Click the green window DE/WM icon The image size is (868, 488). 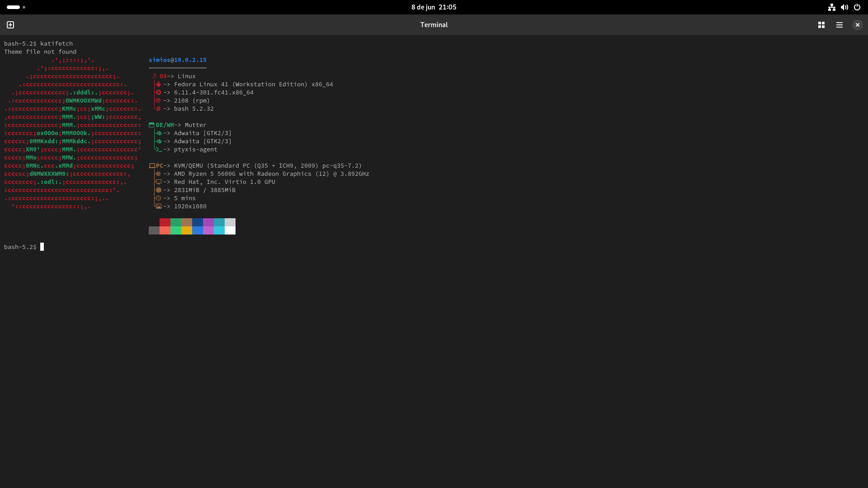(x=151, y=125)
